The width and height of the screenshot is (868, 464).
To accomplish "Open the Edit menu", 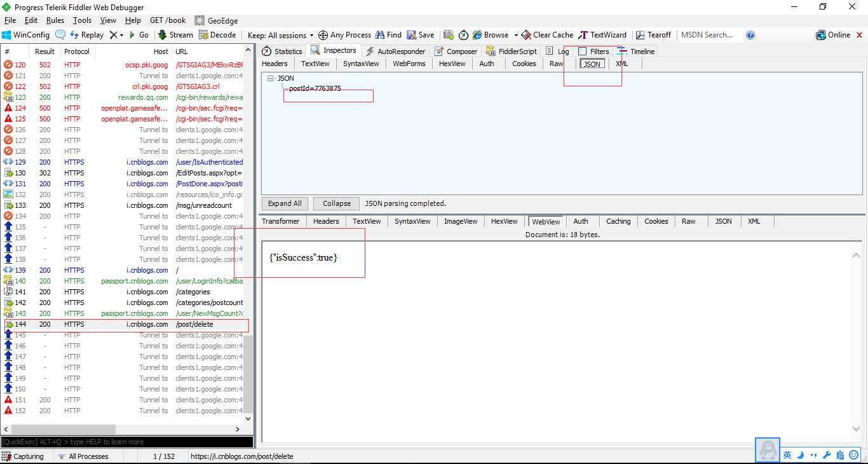I will [31, 20].
